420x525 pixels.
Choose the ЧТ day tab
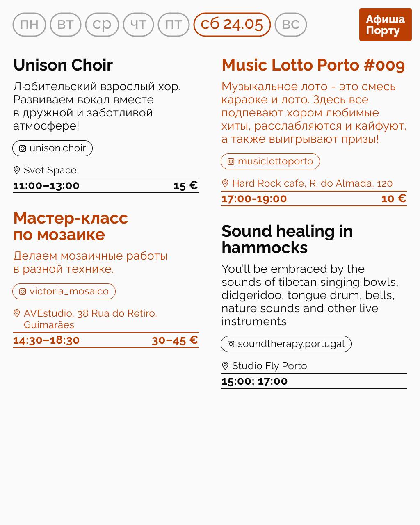click(138, 25)
